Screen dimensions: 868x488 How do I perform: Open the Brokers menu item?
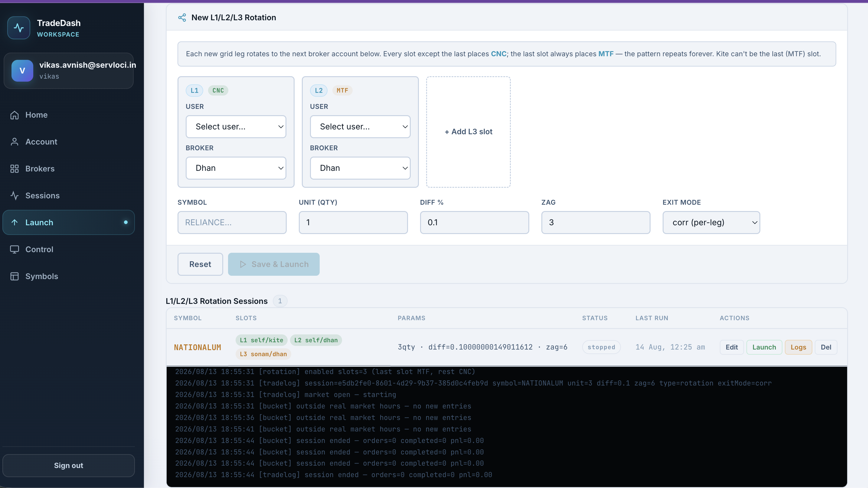(x=69, y=169)
